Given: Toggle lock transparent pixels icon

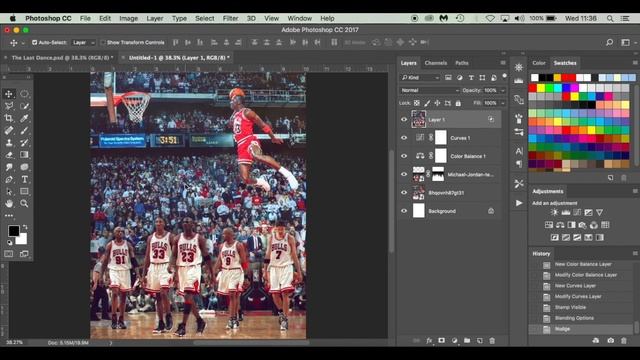Looking at the screenshot, I should point(417,103).
